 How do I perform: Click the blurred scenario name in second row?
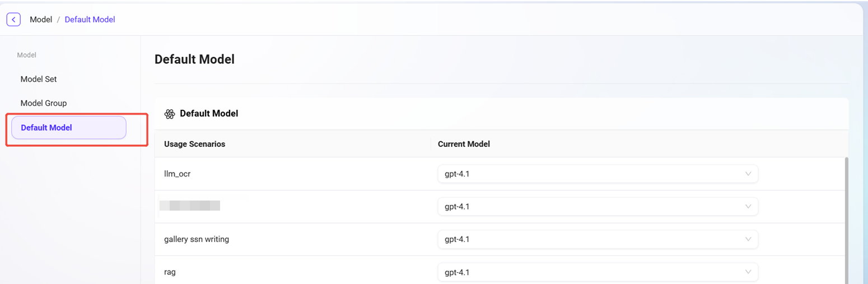pyautogui.click(x=190, y=206)
